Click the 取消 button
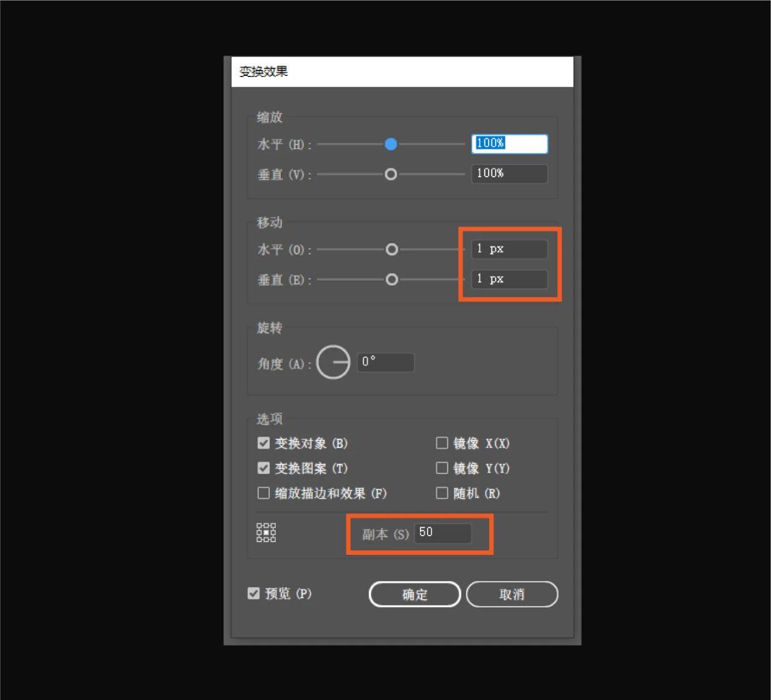771x700 pixels. click(511, 594)
